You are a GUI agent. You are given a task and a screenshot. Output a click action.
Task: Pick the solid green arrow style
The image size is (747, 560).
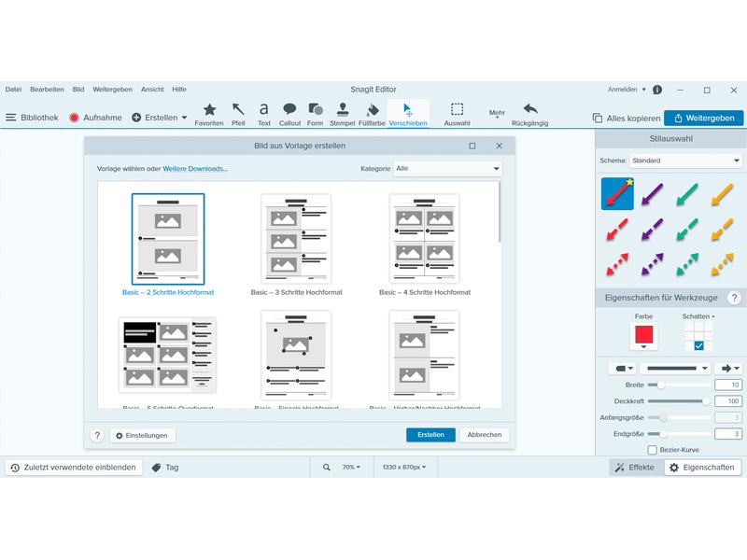[x=687, y=194]
